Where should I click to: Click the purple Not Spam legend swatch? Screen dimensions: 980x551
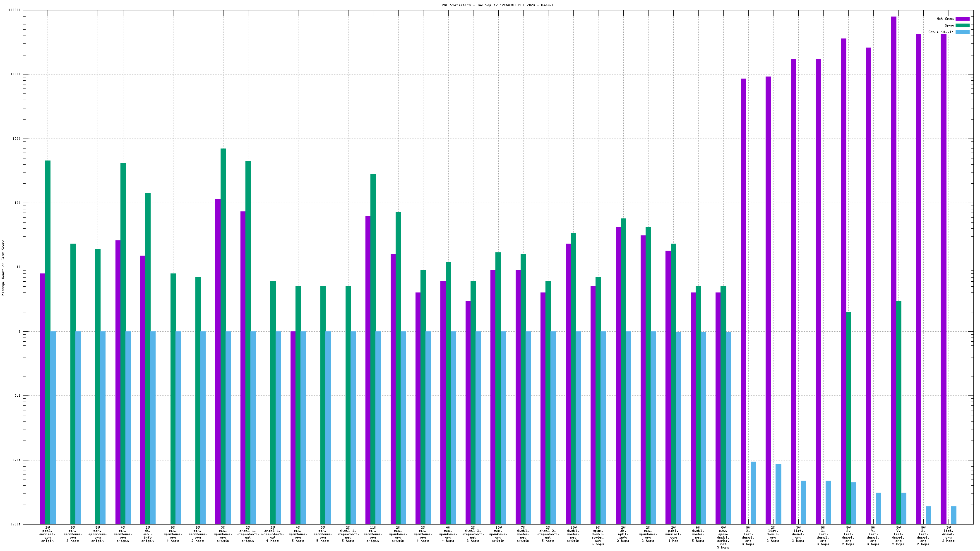[x=962, y=19]
